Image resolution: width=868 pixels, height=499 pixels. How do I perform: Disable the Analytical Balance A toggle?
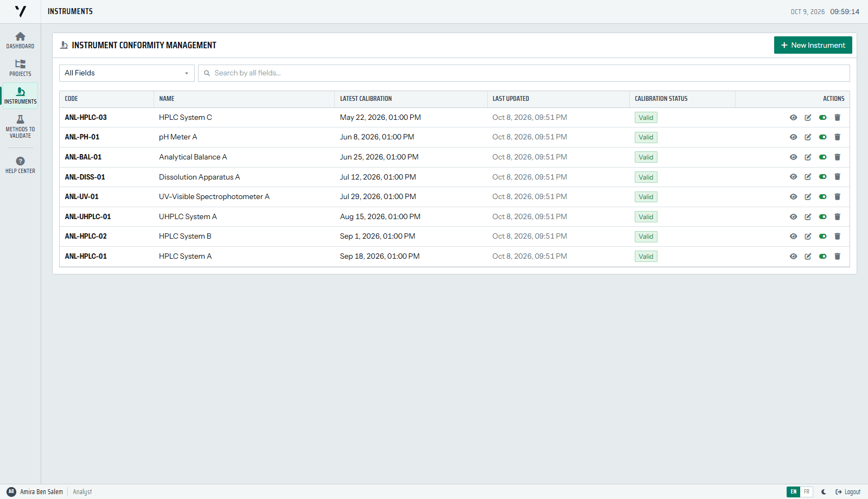click(x=822, y=157)
